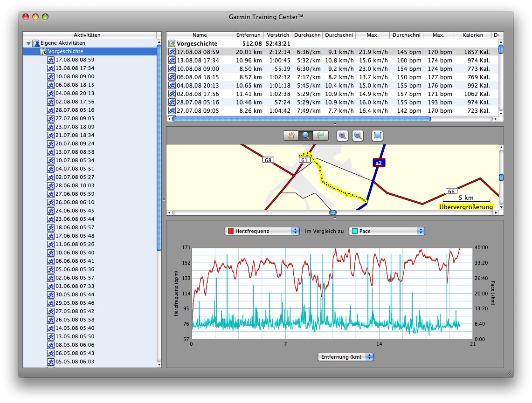The image size is (532, 403).
Task: Click runner icon for 05.05.08 06:03 in sidebar
Action: (x=50, y=362)
